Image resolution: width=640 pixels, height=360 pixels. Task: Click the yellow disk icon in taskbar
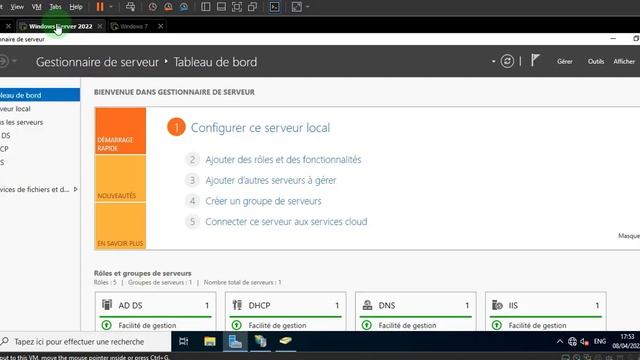point(286,340)
